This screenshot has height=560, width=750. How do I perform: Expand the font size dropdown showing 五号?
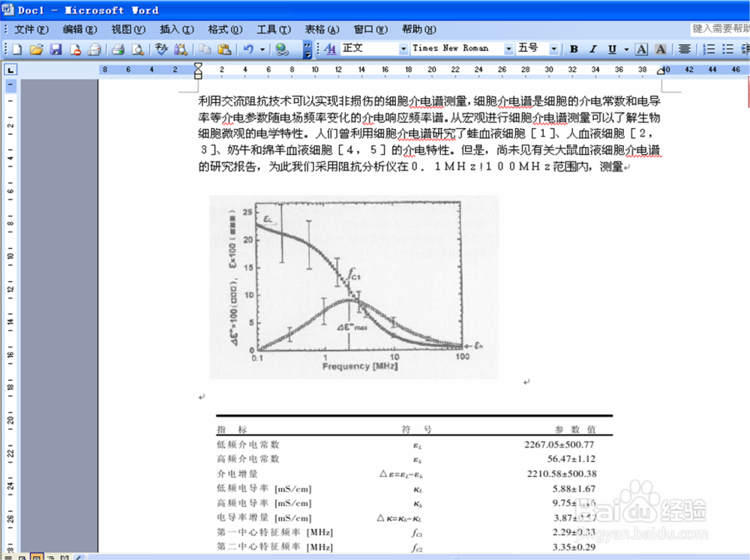(x=553, y=49)
